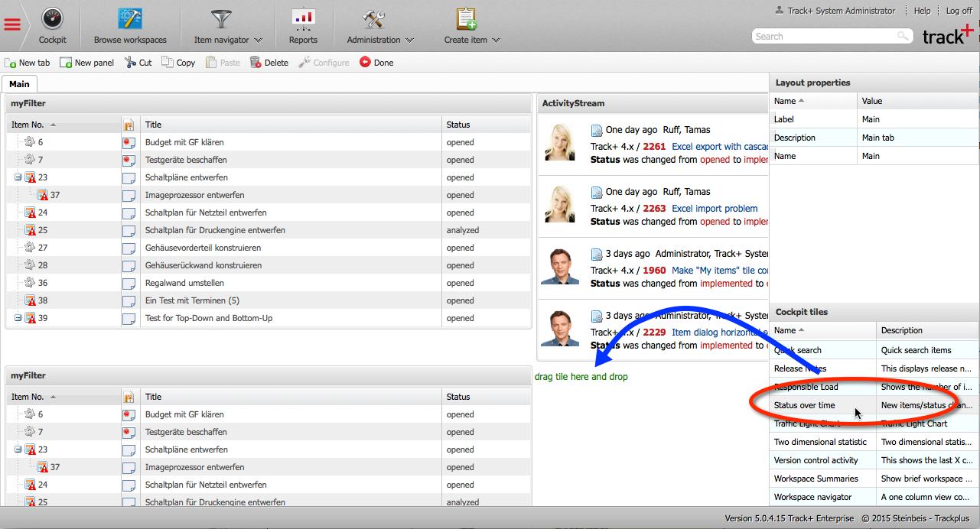Sort Cockpit tiles by Name column
Screen dimensions: 980x529
(x=823, y=330)
